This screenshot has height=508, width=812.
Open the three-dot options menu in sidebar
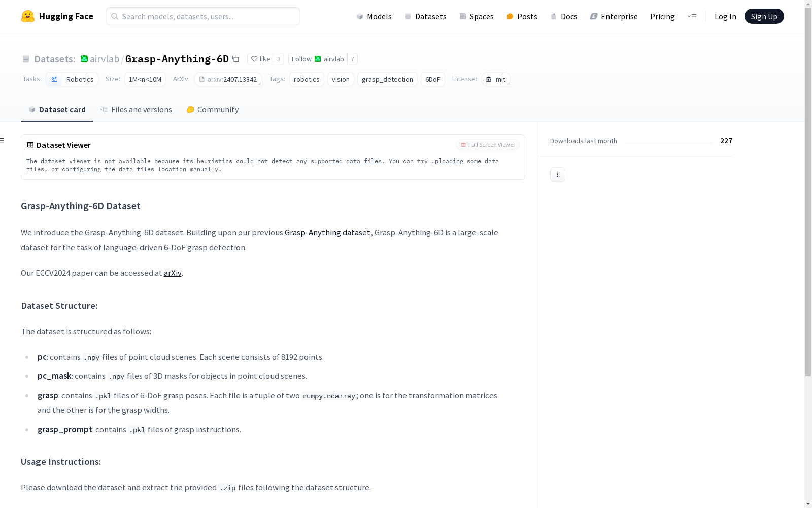pyautogui.click(x=557, y=175)
